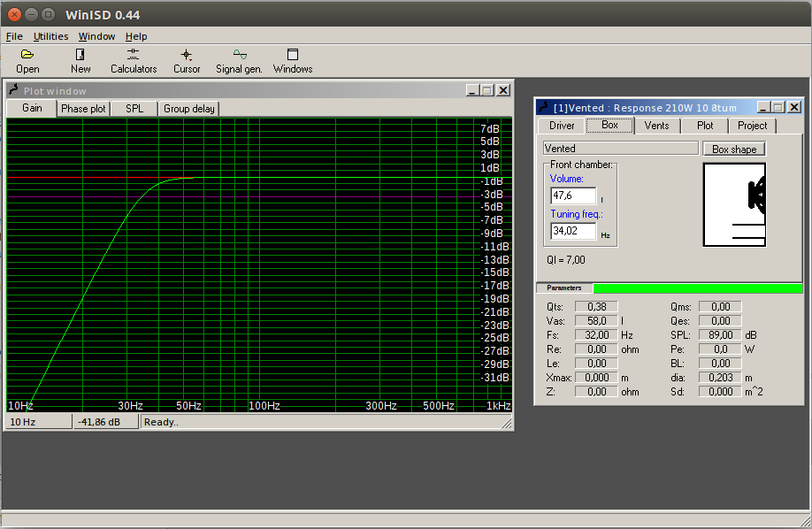812x529 pixels.
Task: Click the Qms value field
Action: (720, 307)
